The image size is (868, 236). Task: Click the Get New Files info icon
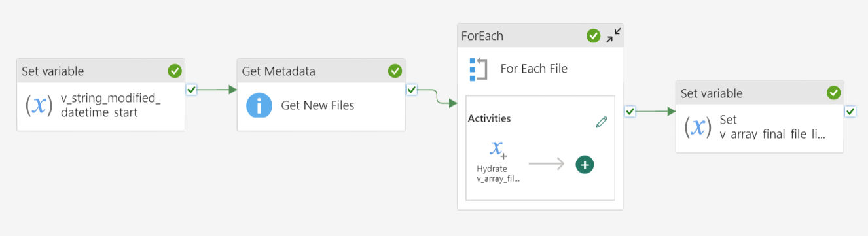[259, 105]
